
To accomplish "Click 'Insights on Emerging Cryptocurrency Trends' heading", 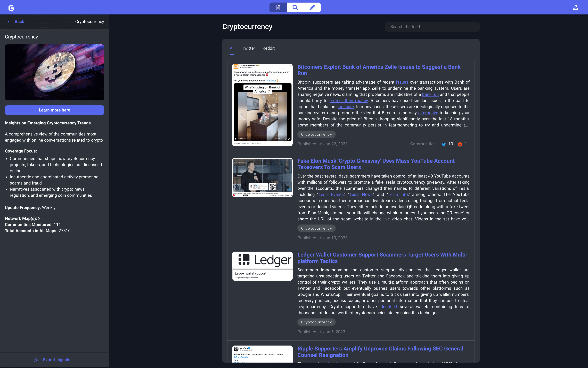I will (48, 123).
